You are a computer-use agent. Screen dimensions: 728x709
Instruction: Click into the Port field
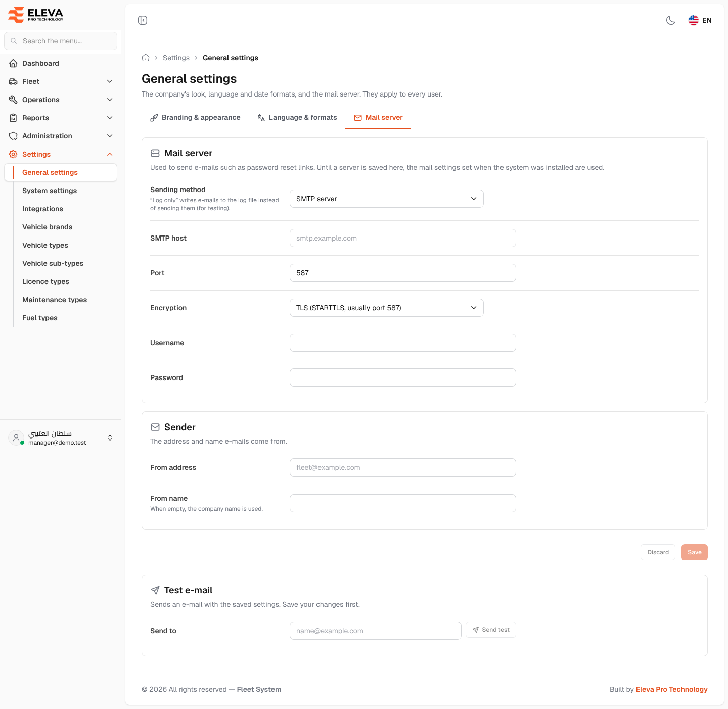tap(403, 273)
